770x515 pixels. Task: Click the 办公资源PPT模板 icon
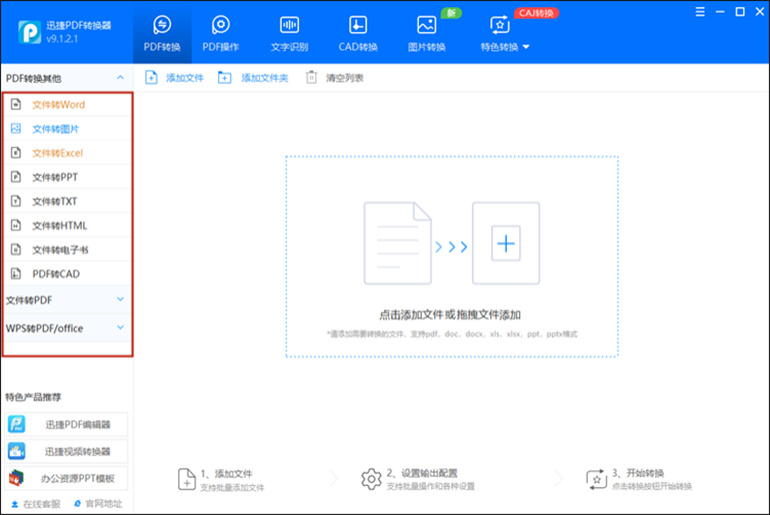coord(17,478)
